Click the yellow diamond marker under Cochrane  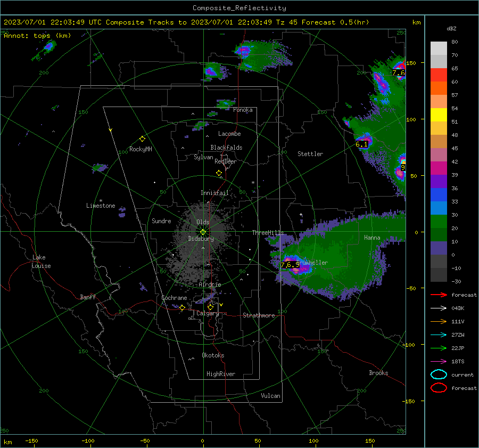coord(182,308)
